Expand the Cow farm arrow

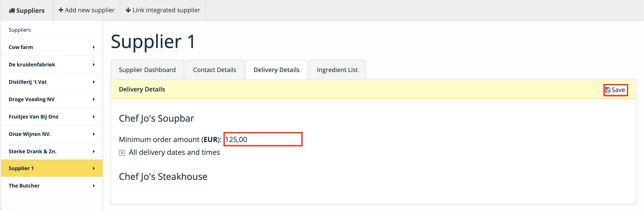click(94, 47)
